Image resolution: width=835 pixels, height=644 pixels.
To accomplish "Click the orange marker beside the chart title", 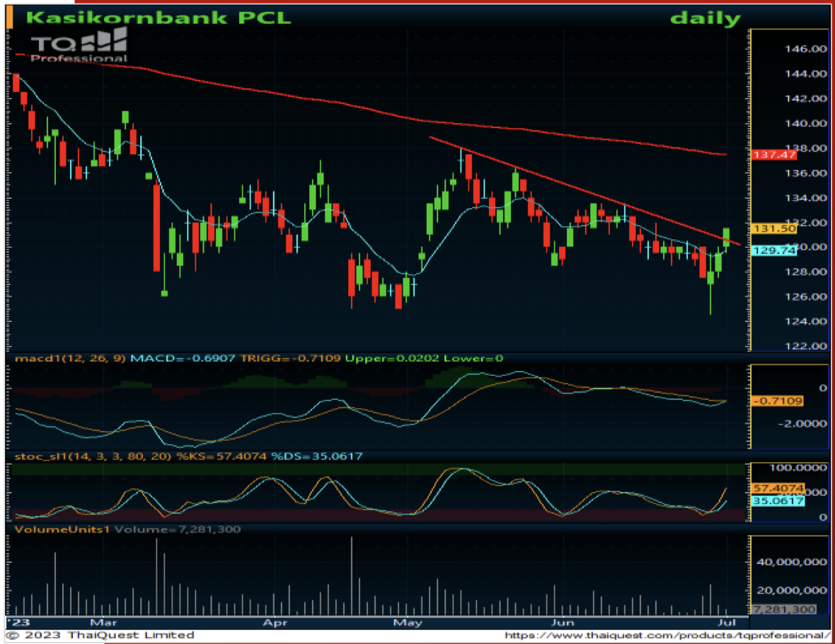I will tap(9, 16).
